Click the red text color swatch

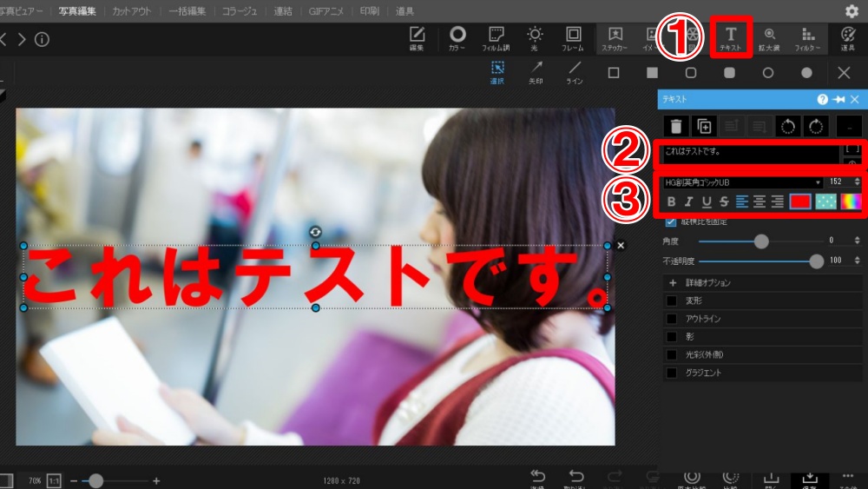(800, 202)
